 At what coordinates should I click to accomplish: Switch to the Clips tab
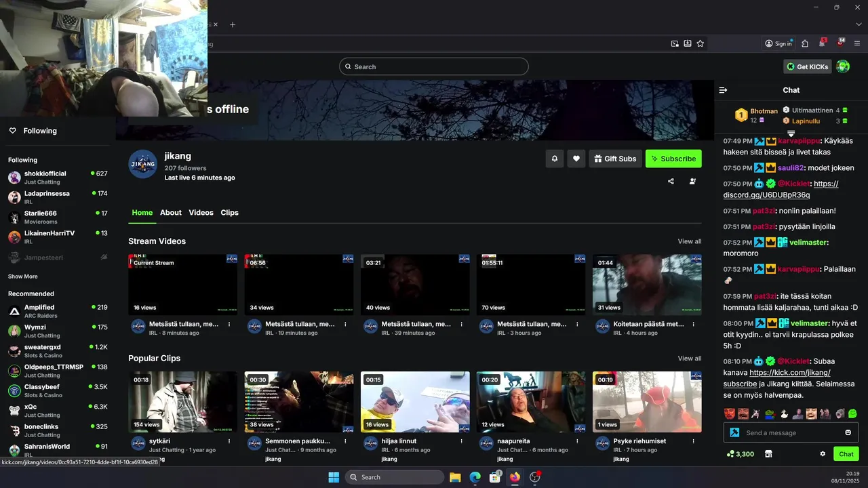[x=229, y=213]
